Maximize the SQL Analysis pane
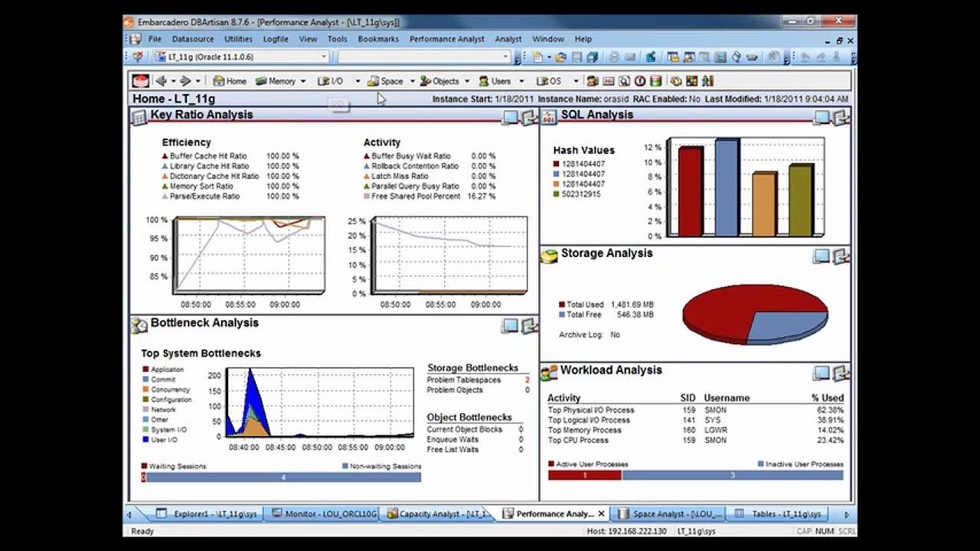The height and width of the screenshot is (551, 980). point(822,117)
